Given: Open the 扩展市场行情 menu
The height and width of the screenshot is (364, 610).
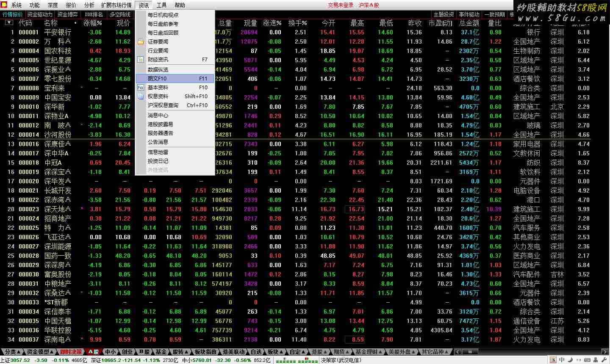Looking at the screenshot, I should tap(116, 5).
